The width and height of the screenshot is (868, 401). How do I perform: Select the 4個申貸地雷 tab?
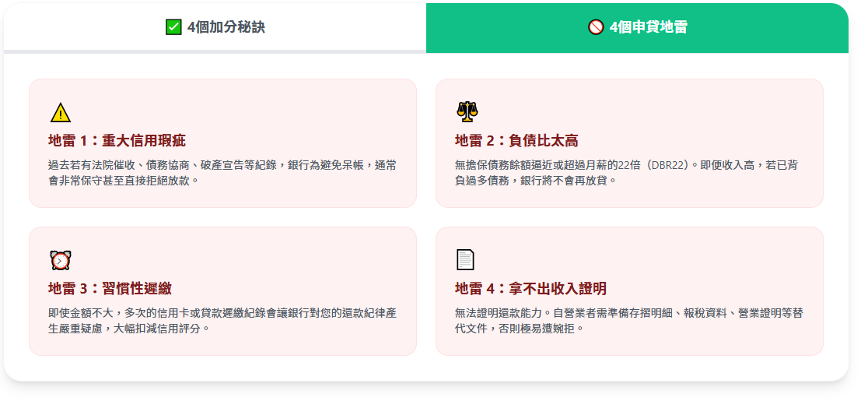[x=637, y=27]
